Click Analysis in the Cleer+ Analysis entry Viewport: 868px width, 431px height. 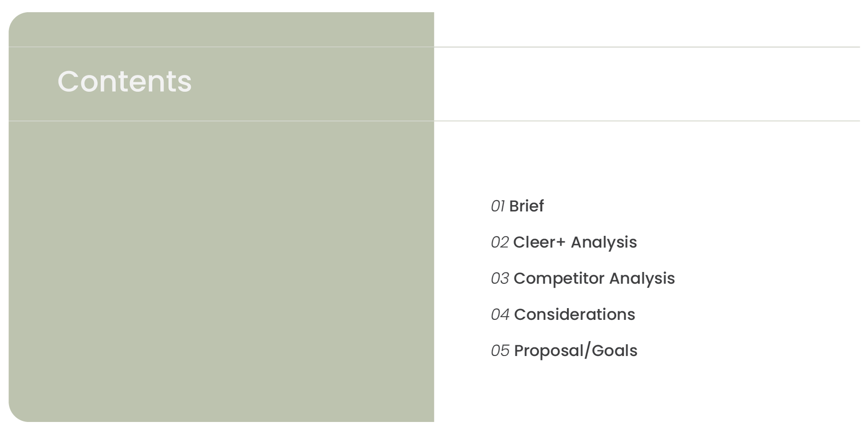tap(604, 243)
